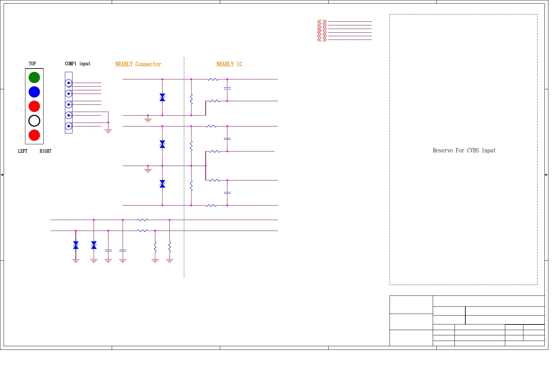Click the "TOP" label above the jack legend

[32, 64]
